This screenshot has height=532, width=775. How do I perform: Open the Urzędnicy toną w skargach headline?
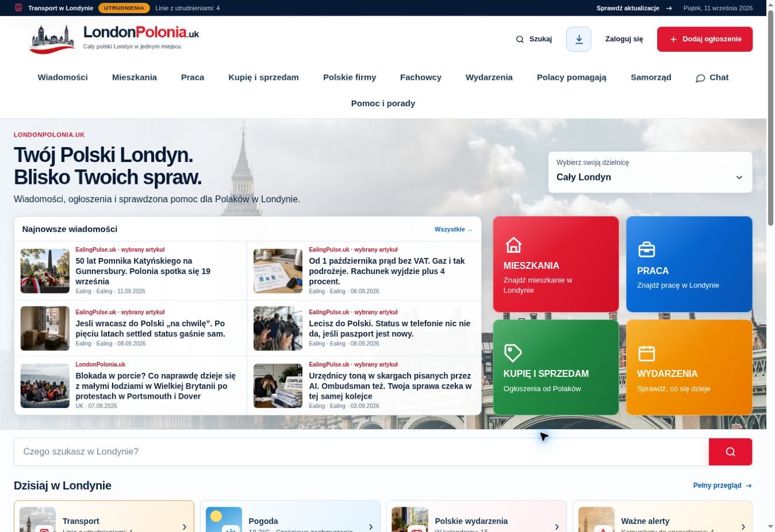click(390, 386)
